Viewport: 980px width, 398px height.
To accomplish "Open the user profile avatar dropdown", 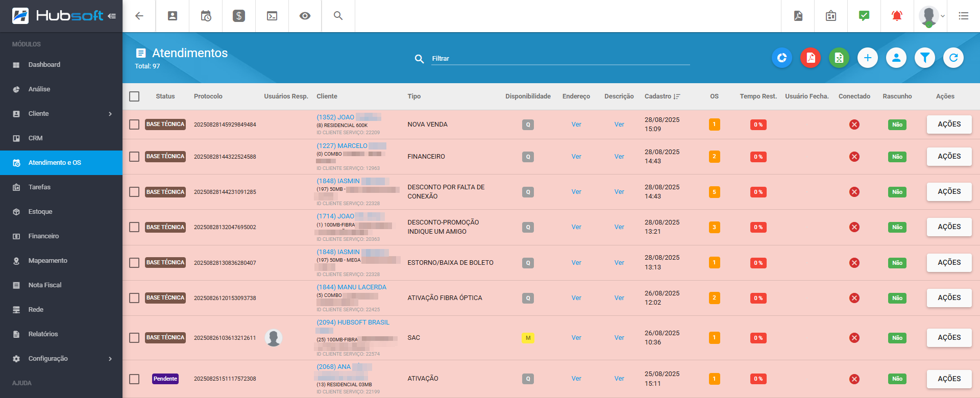I will 932,16.
